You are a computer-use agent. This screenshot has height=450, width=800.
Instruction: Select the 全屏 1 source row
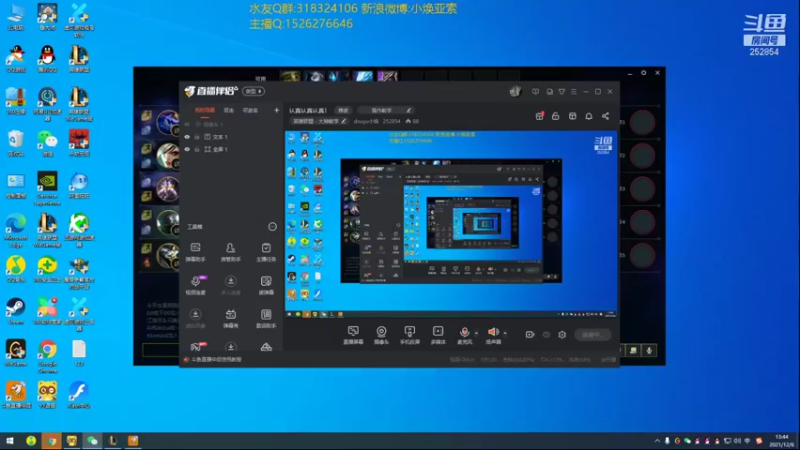232,149
